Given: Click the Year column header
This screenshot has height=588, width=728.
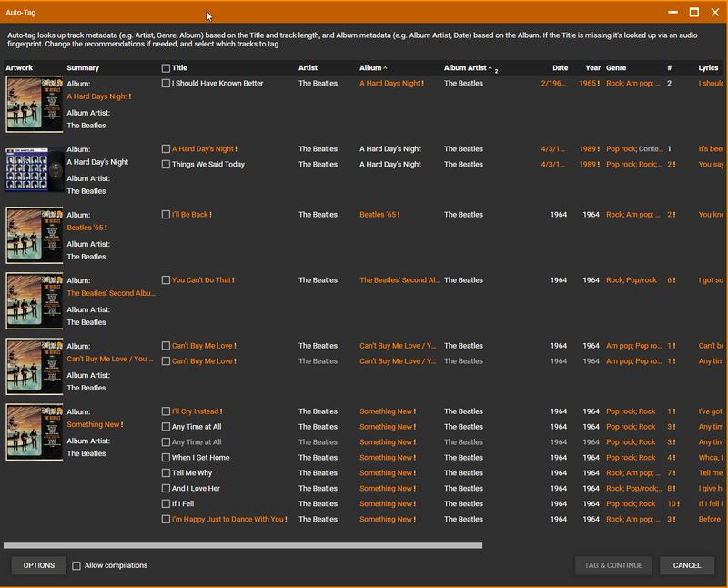Looking at the screenshot, I should [x=592, y=68].
